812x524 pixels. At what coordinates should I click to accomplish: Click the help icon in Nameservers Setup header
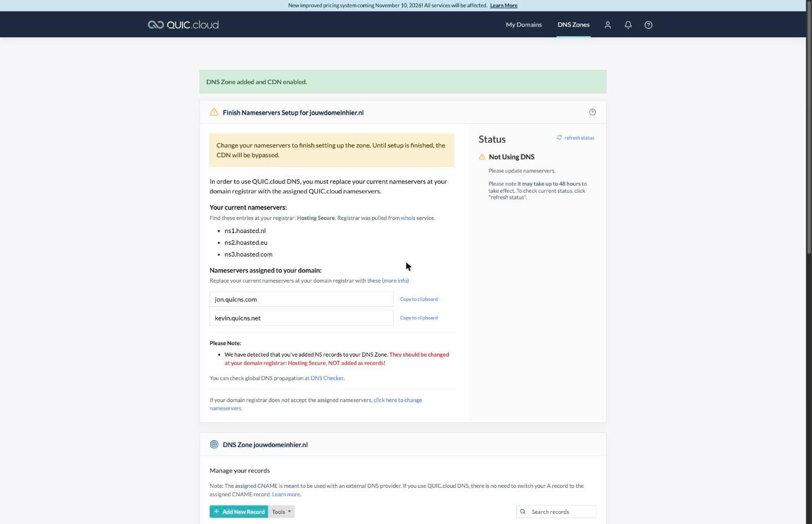(x=592, y=112)
